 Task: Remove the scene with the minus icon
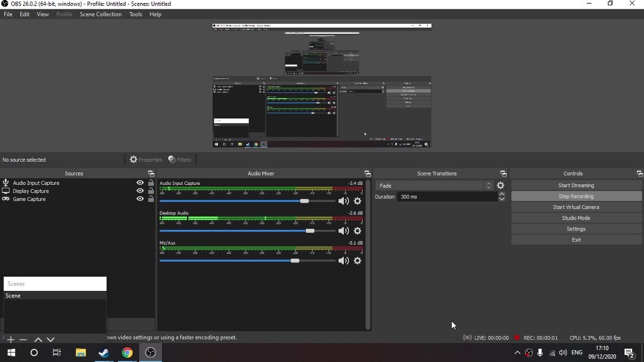pyautogui.click(x=24, y=340)
